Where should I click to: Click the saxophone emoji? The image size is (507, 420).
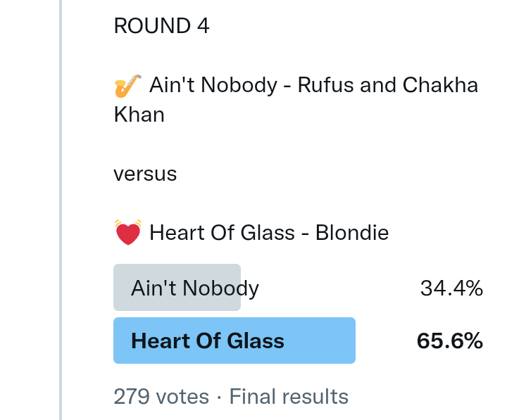point(127,87)
